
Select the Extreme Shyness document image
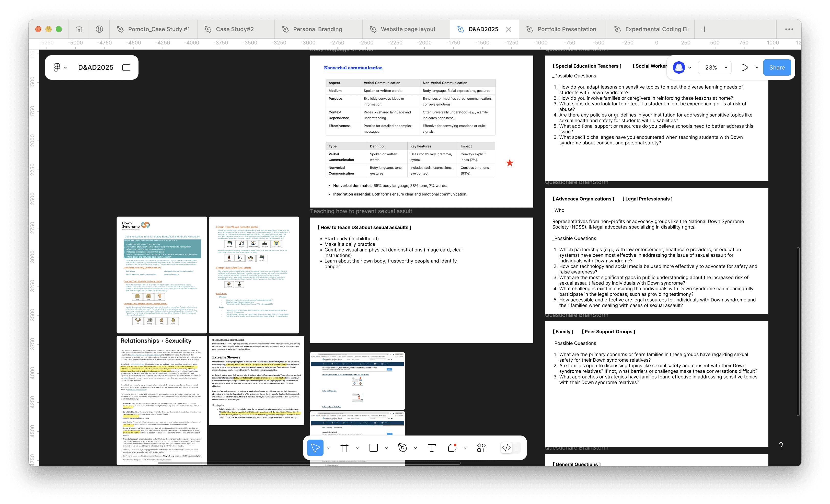click(256, 380)
